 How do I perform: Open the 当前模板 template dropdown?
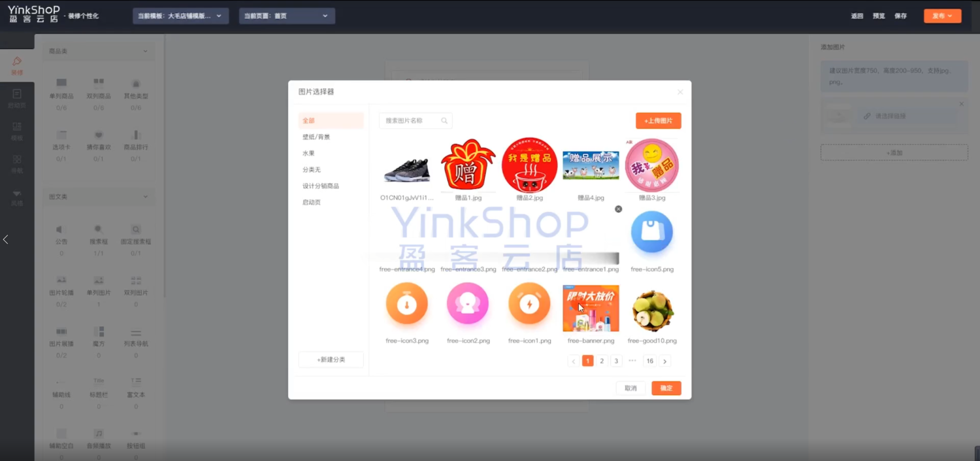click(x=181, y=16)
